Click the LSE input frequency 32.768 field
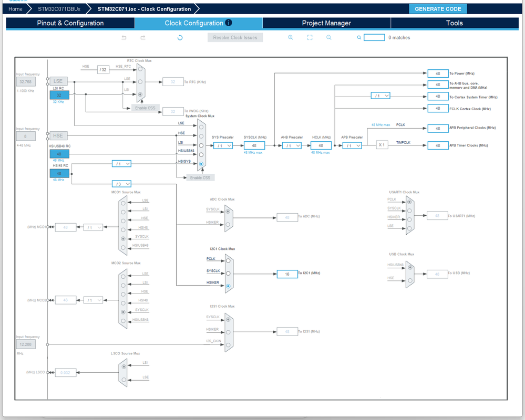This screenshot has width=525, height=420. click(x=26, y=81)
